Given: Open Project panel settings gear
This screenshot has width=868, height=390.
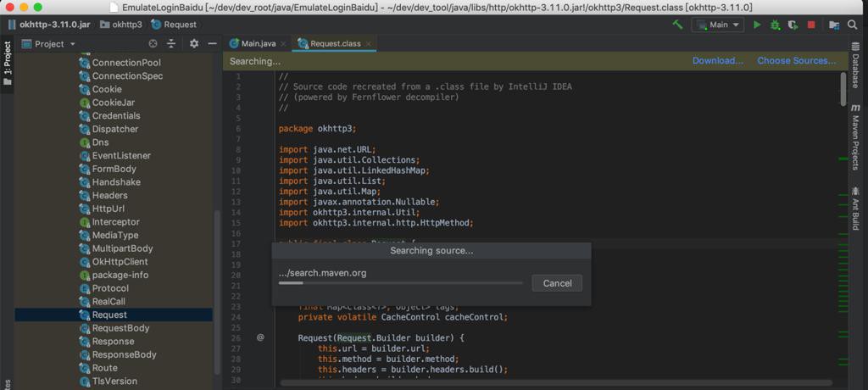Looking at the screenshot, I should click(x=194, y=44).
